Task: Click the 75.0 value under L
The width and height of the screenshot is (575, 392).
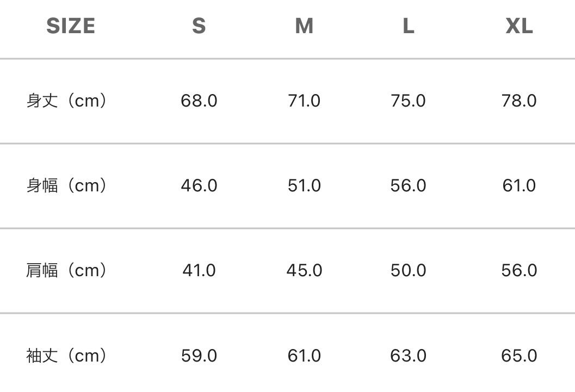Action: (408, 101)
